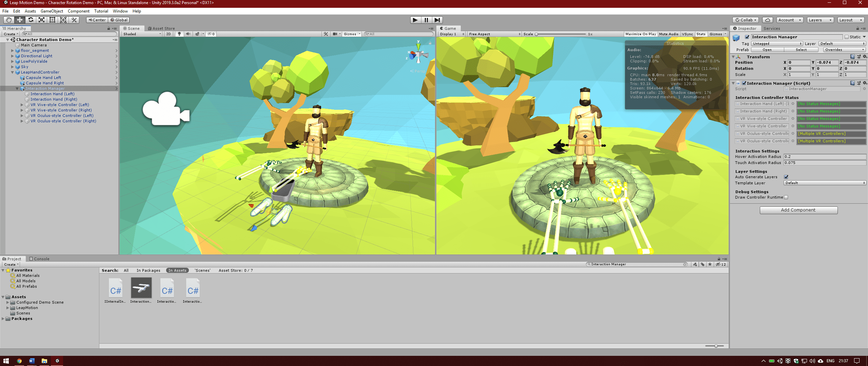Click the prefab Select button
The height and width of the screenshot is (366, 868).
click(x=801, y=49)
